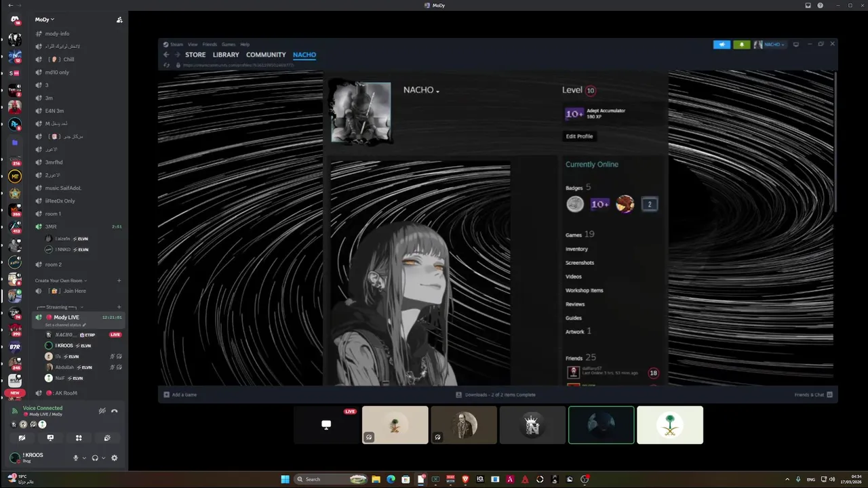
Task: Select the LIVE stream tile in call strip
Action: click(326, 425)
